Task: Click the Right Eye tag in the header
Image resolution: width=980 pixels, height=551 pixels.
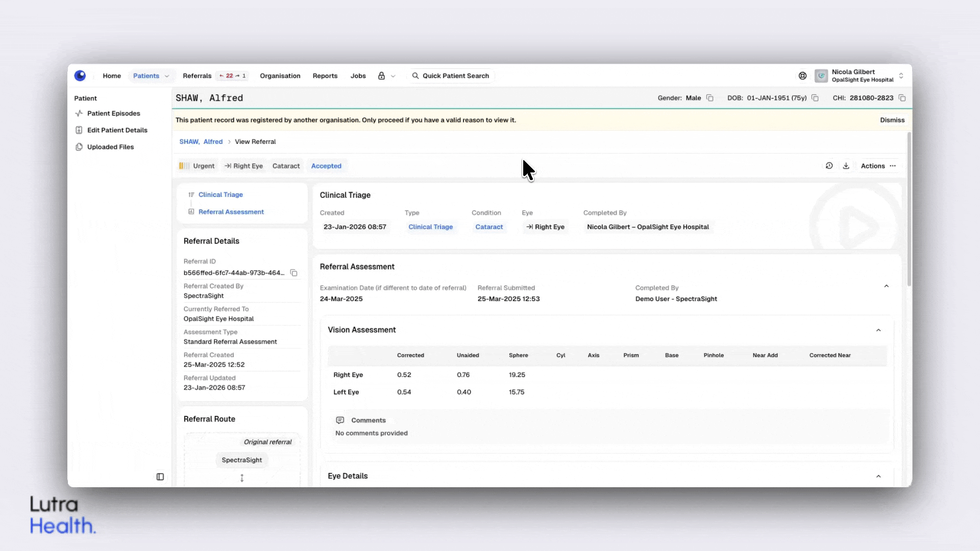Action: pos(243,166)
